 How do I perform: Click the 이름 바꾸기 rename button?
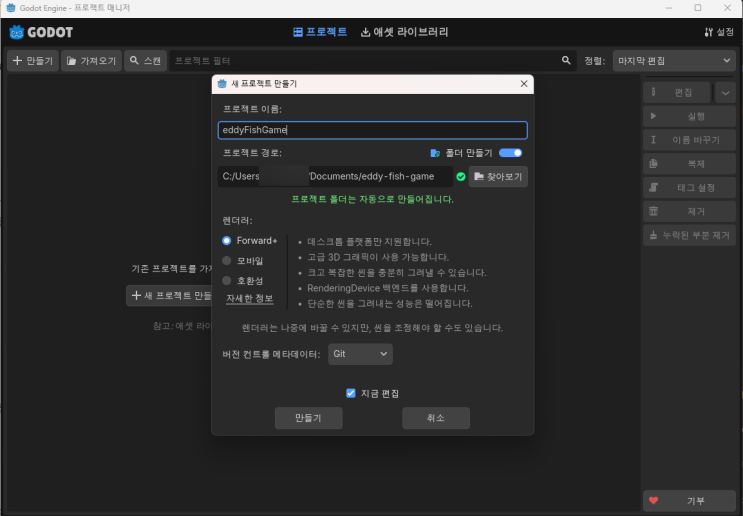click(x=689, y=140)
